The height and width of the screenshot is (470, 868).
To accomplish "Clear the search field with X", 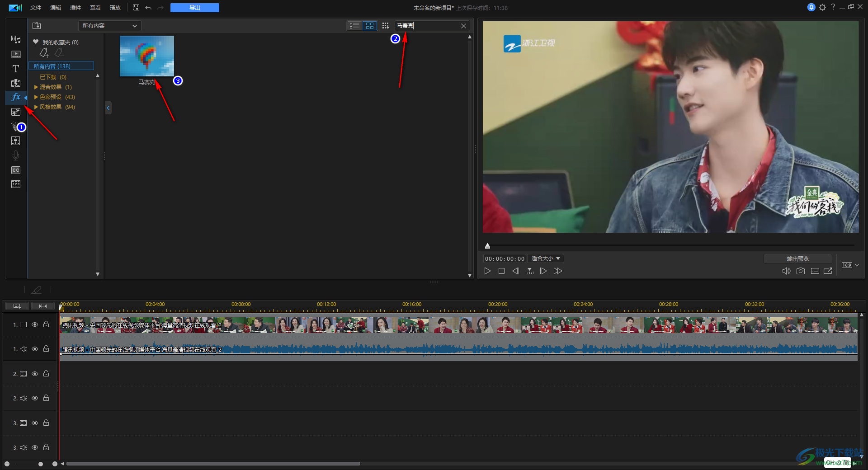I will tap(463, 26).
